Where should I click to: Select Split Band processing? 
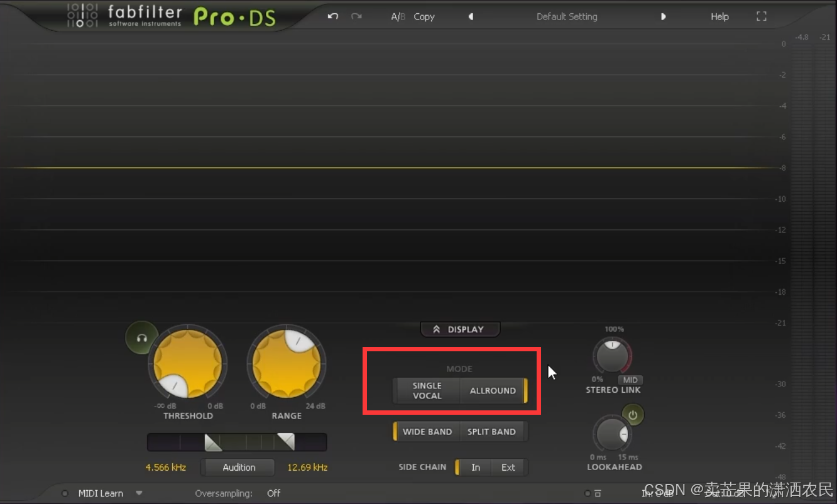[492, 432]
